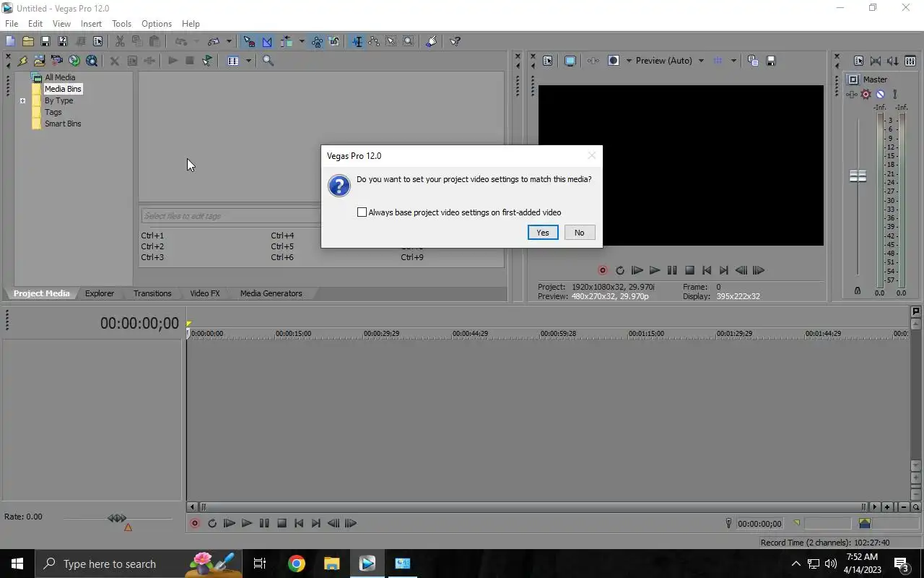Click the Save As icon in toolbar
The height and width of the screenshot is (578, 924).
tap(62, 41)
